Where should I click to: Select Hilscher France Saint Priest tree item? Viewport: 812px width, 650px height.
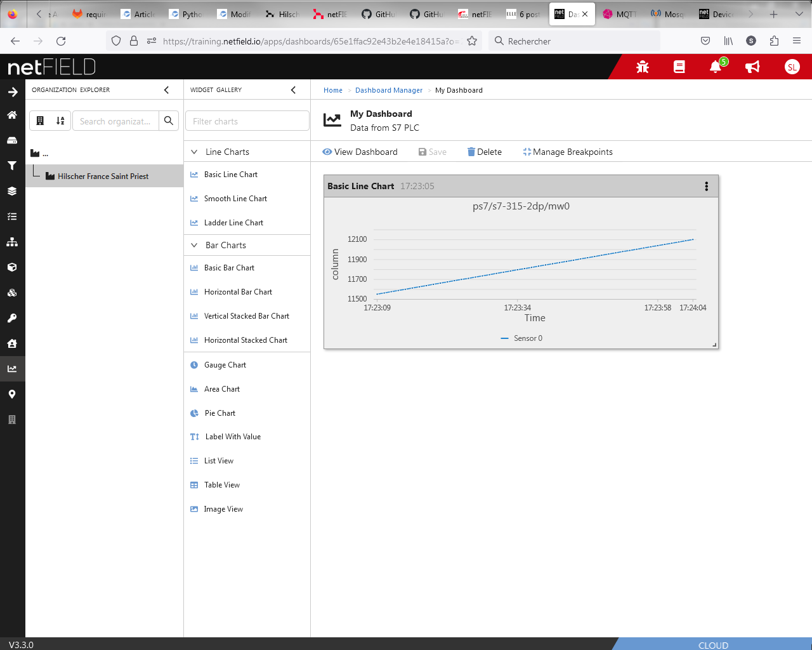click(103, 176)
